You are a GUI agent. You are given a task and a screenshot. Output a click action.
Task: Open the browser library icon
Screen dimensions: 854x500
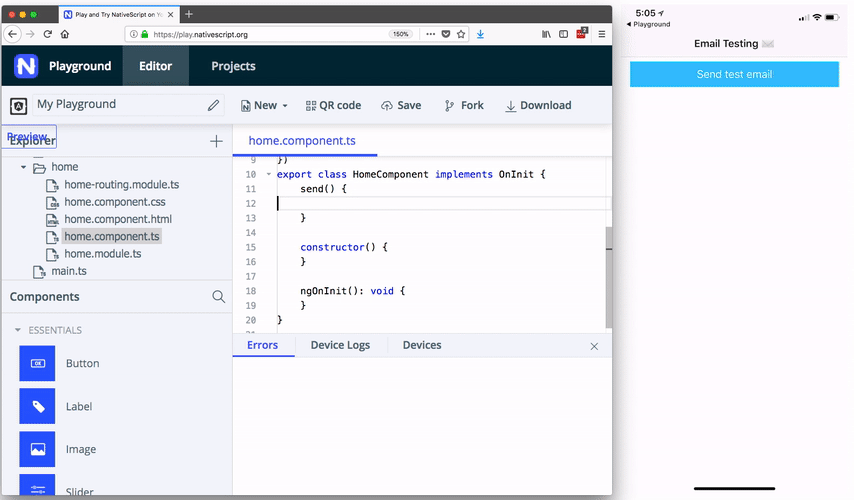tap(546, 34)
